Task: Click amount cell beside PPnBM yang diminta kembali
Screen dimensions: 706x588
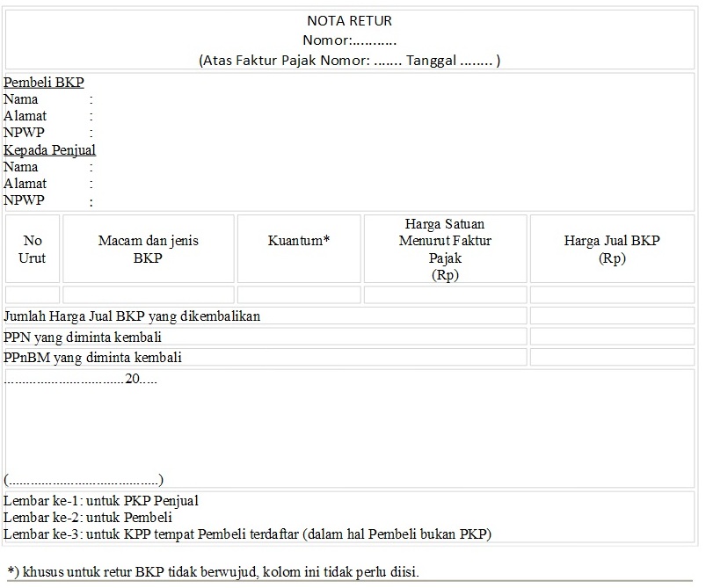Action: point(612,357)
